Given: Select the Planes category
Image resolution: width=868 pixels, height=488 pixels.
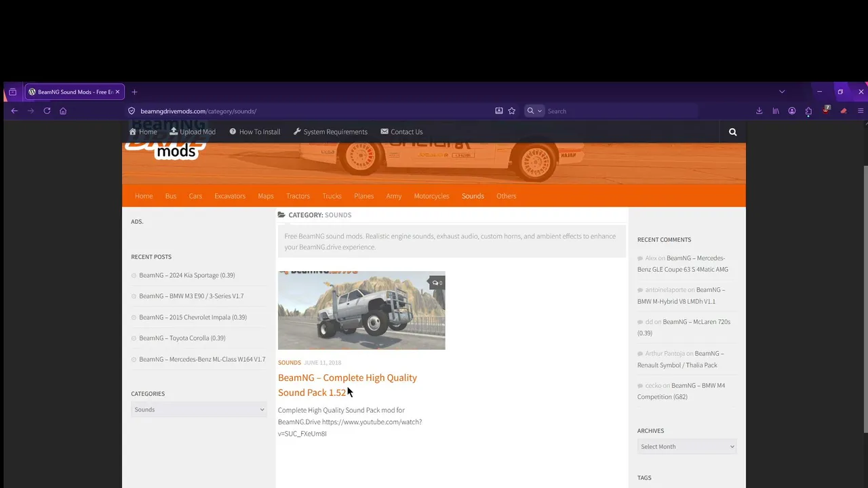Looking at the screenshot, I should pyautogui.click(x=363, y=196).
